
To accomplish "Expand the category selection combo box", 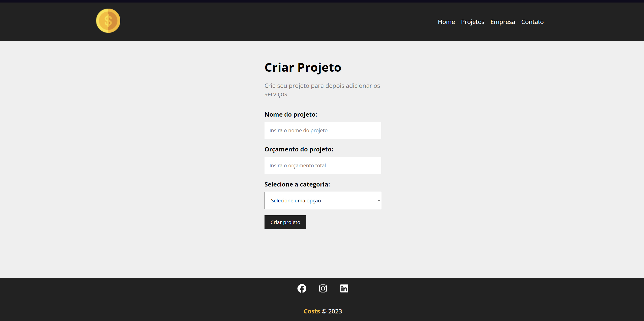I will [323, 200].
